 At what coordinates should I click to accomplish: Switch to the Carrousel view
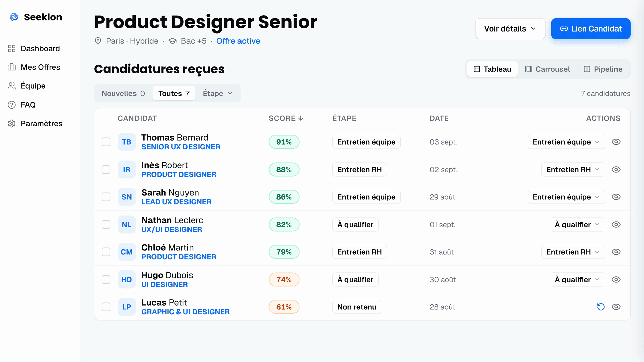(547, 69)
